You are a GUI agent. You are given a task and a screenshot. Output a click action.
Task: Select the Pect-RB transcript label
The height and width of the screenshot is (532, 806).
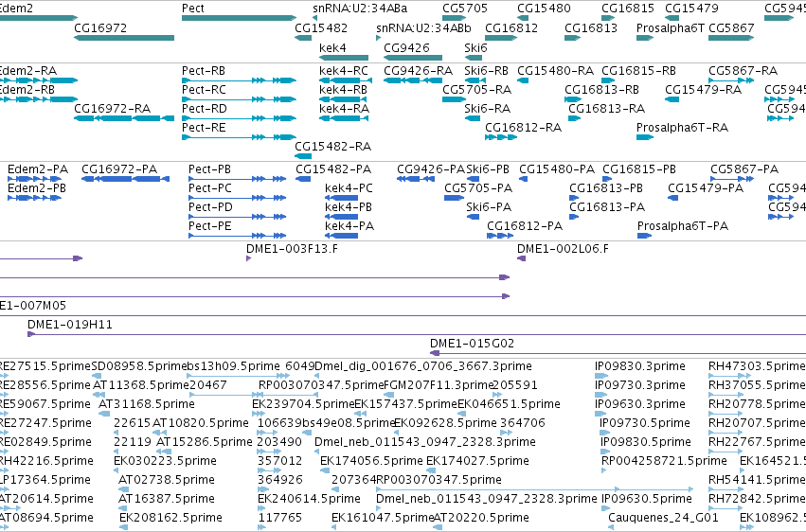click(204, 70)
